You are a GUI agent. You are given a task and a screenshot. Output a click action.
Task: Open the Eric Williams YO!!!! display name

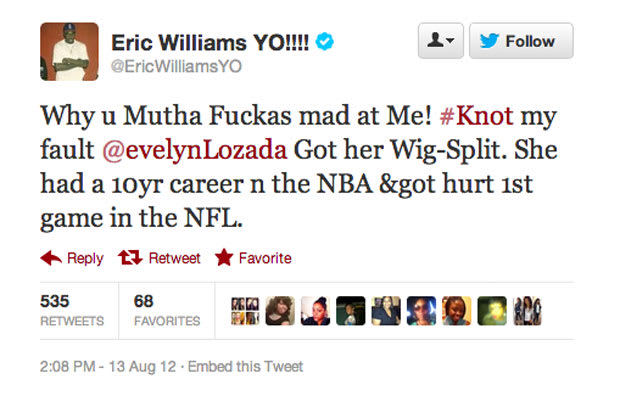click(x=210, y=42)
